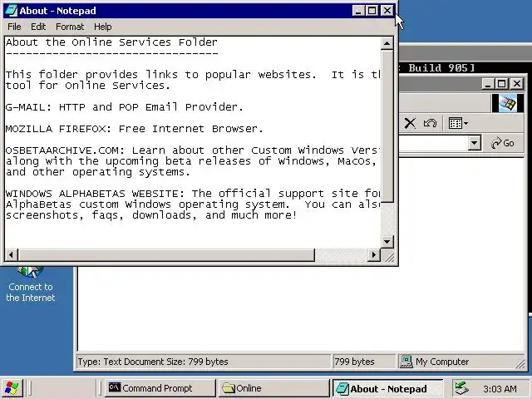Click the 'MOZILLA FIREFOX: Free Internet Browser' line
The height and width of the screenshot is (399, 532).
coord(135,129)
